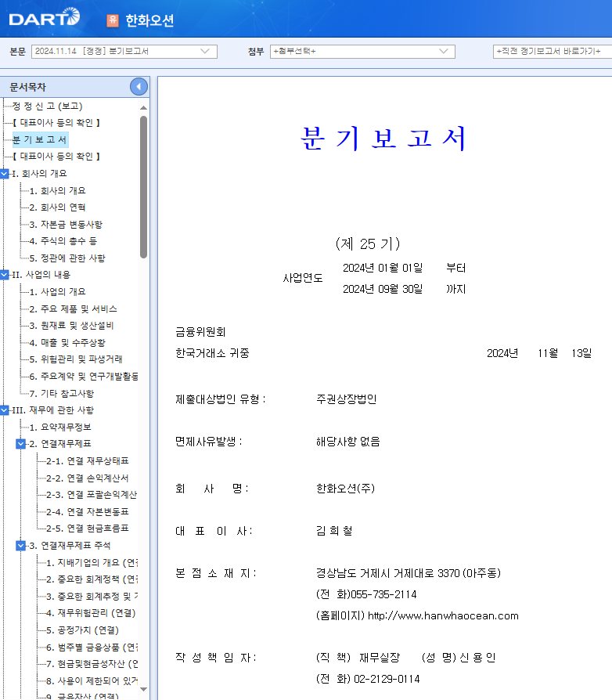Open 2-2. 연결 손익계산서
This screenshot has height=700, width=612.
tap(88, 478)
